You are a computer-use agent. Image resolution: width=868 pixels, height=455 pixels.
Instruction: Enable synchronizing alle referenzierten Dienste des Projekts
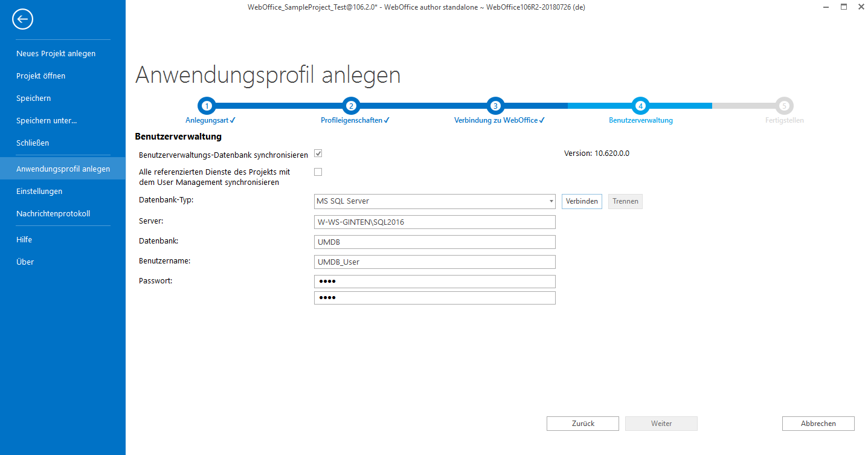(318, 173)
